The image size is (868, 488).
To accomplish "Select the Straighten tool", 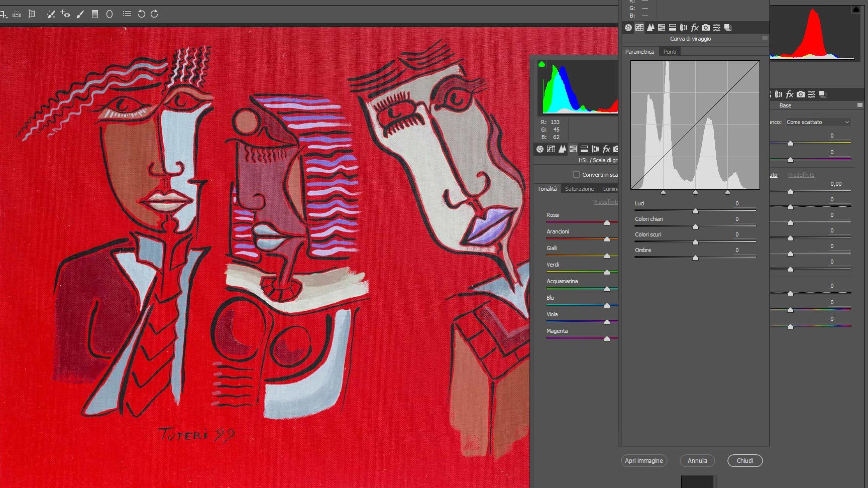I will 17,14.
